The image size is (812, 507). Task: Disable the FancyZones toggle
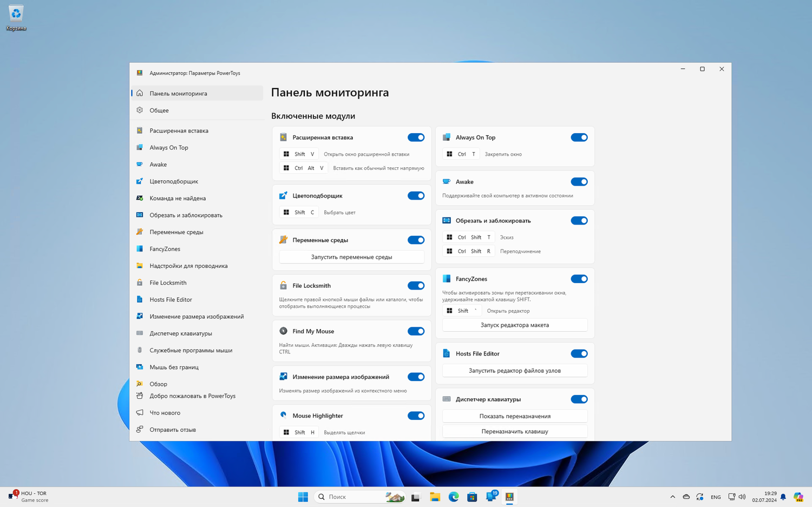pos(579,279)
